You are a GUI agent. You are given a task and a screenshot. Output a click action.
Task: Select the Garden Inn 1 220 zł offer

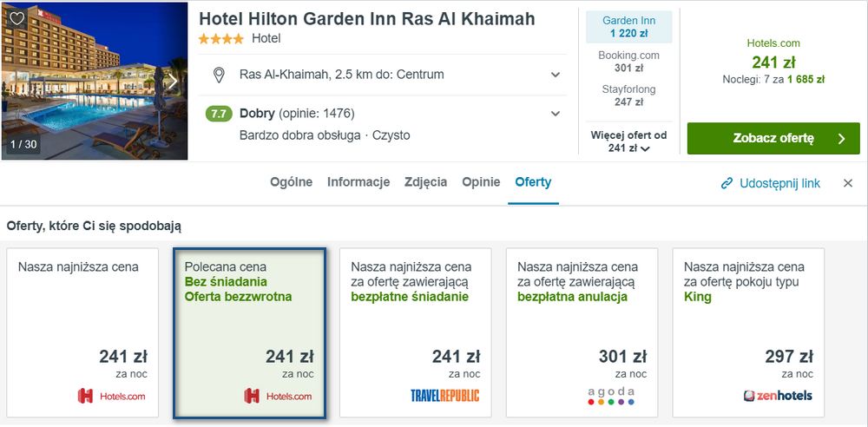[x=628, y=27]
